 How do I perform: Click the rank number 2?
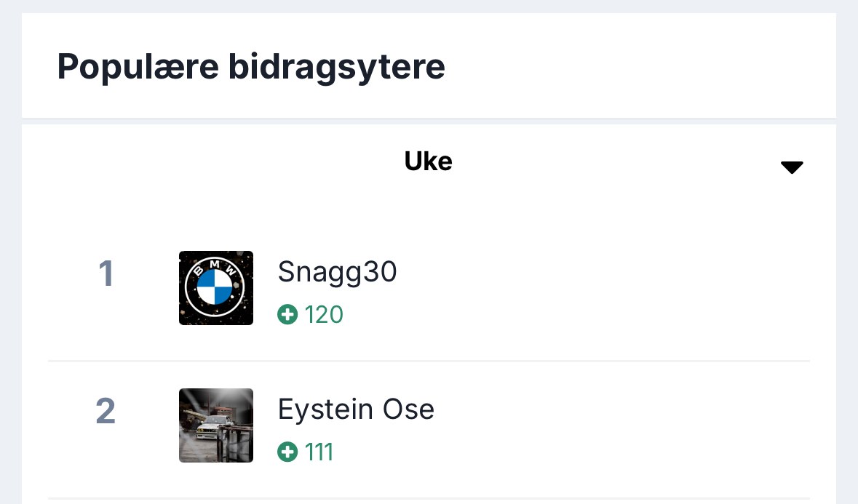click(x=106, y=412)
